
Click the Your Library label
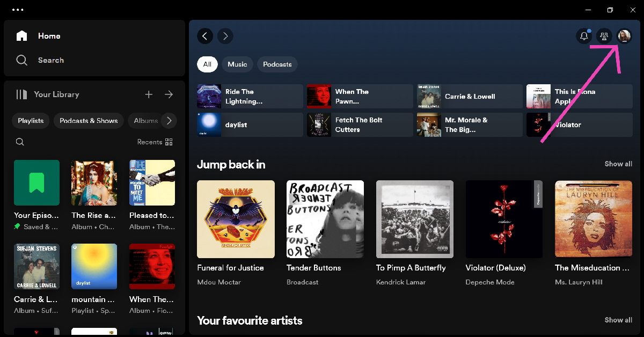click(x=56, y=94)
